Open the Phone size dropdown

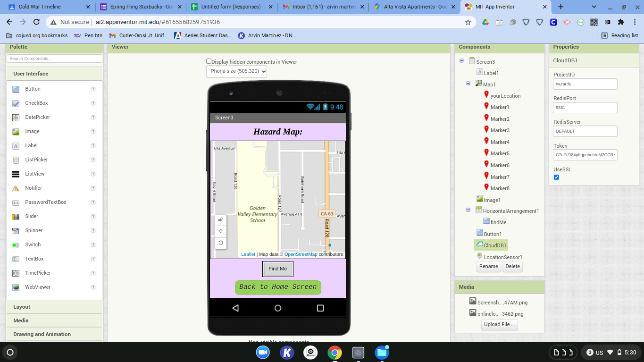coord(236,71)
